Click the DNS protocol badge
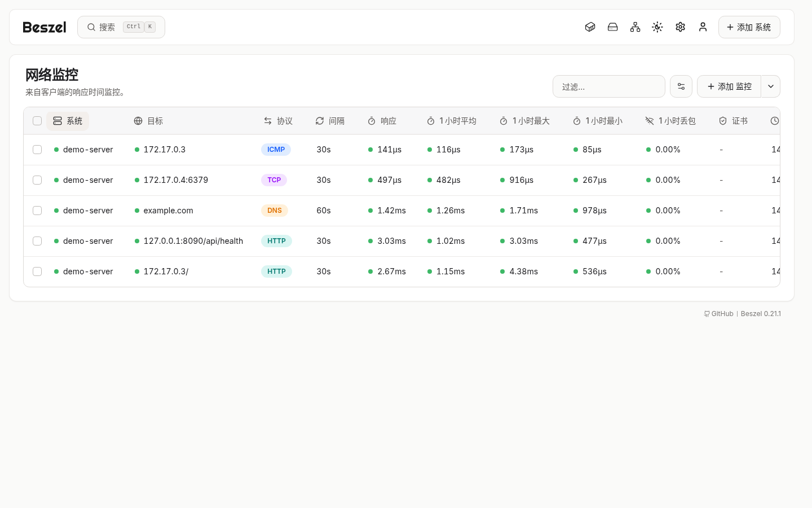The width and height of the screenshot is (812, 508). pos(275,211)
